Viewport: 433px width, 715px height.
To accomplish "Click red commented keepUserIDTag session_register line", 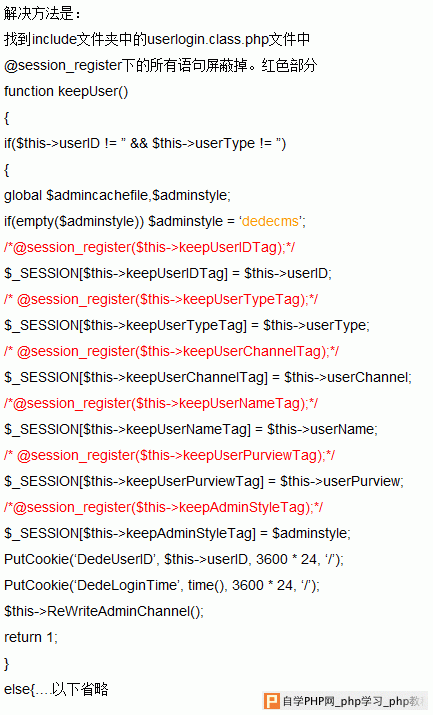I will pyautogui.click(x=149, y=248).
